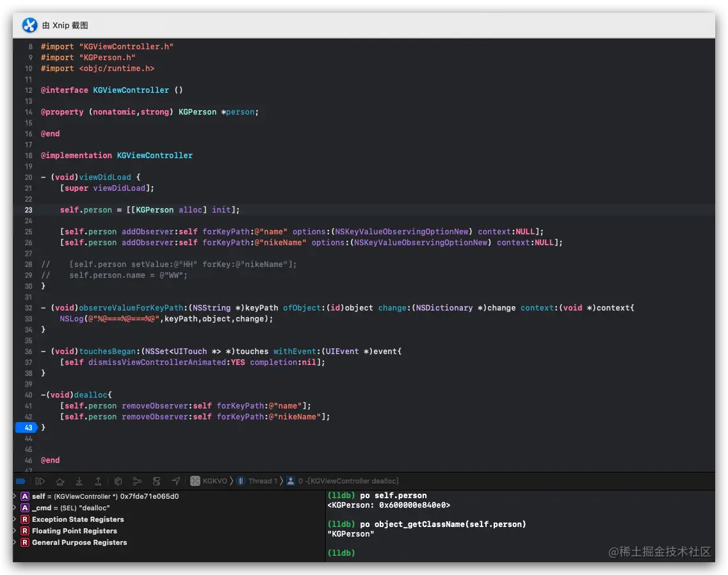This screenshot has height=575, width=728.
Task: Click dealloc method name on line 40
Action: [90, 395]
